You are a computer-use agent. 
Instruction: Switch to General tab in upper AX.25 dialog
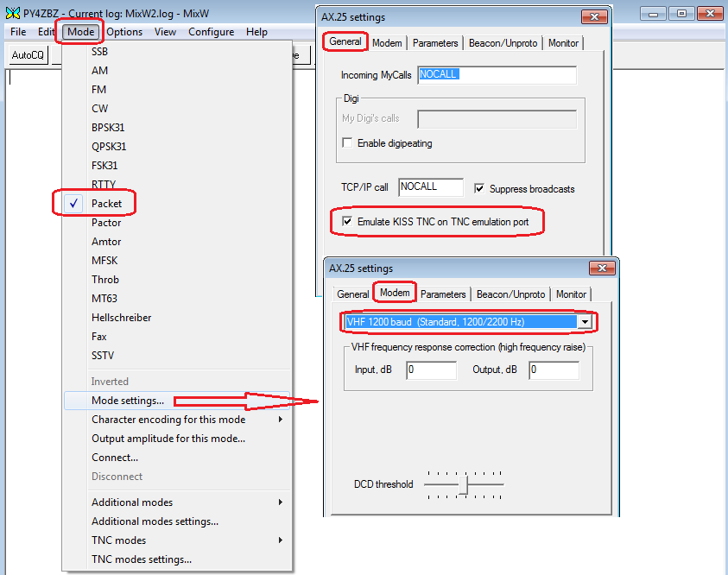click(345, 41)
